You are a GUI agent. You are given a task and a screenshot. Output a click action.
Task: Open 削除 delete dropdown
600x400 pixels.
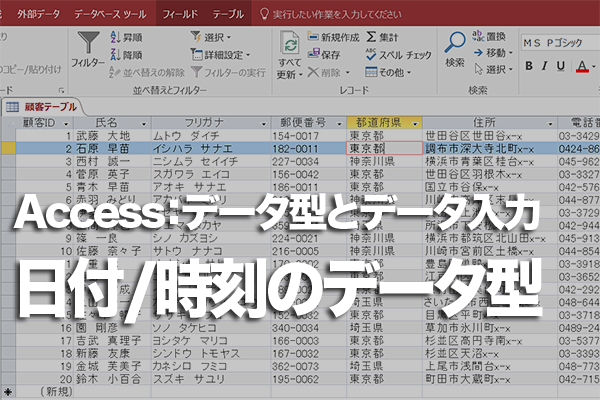click(329, 72)
